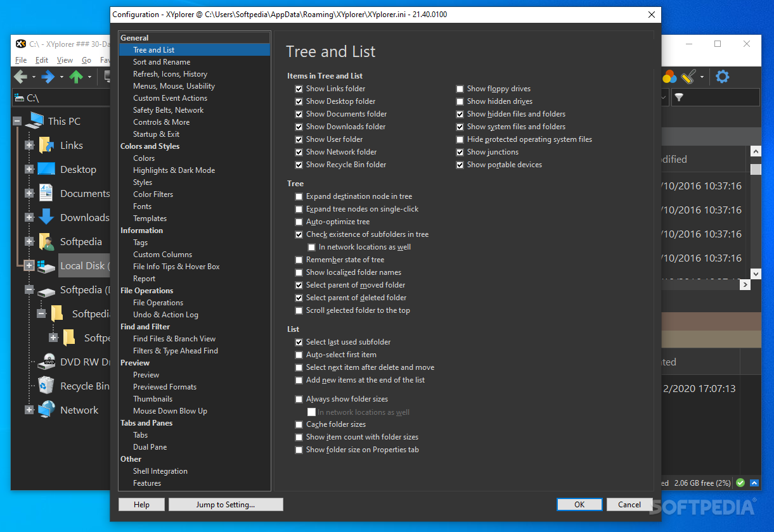Image resolution: width=774 pixels, height=532 pixels.
Task: Enable Auto-optimize tree option
Action: click(x=299, y=222)
